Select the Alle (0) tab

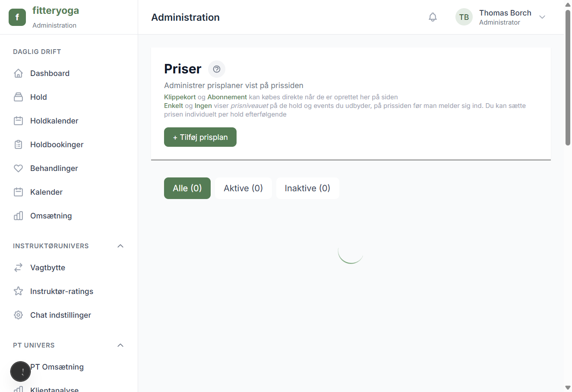point(187,188)
